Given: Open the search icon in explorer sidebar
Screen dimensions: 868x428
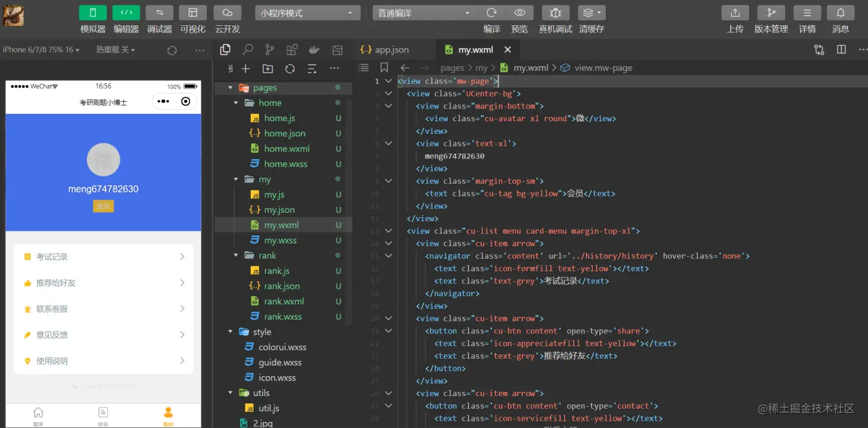Looking at the screenshot, I should click(248, 50).
